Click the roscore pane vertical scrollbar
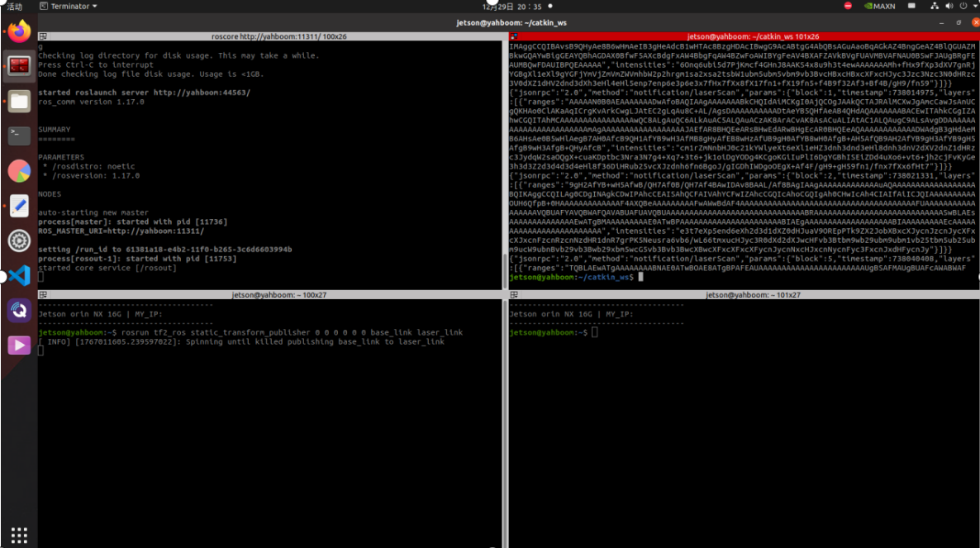This screenshot has width=980, height=548. point(506,264)
